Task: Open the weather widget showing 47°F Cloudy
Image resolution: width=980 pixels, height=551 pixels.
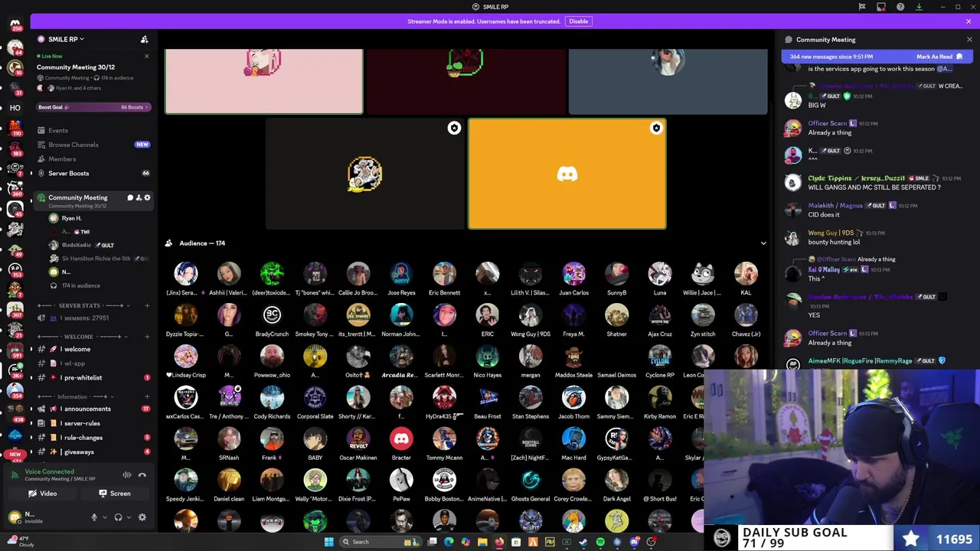Action: (19, 542)
